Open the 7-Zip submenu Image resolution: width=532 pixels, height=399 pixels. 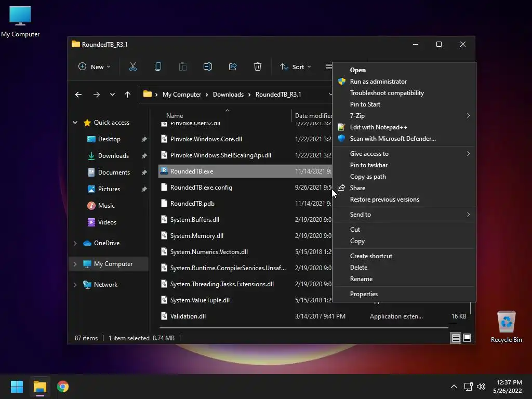(x=404, y=116)
